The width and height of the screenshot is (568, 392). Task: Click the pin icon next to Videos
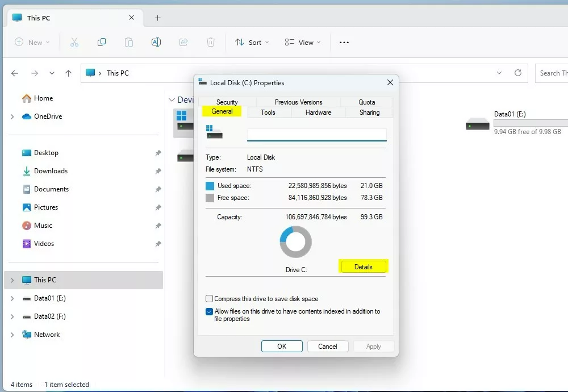(158, 244)
